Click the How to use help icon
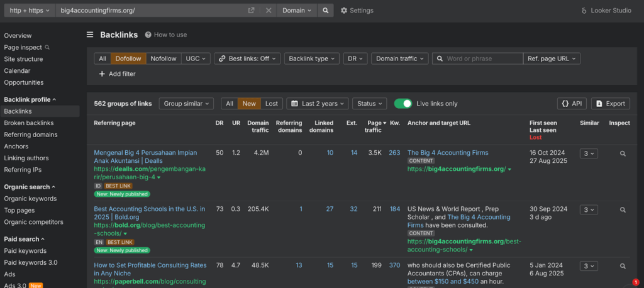 click(148, 35)
